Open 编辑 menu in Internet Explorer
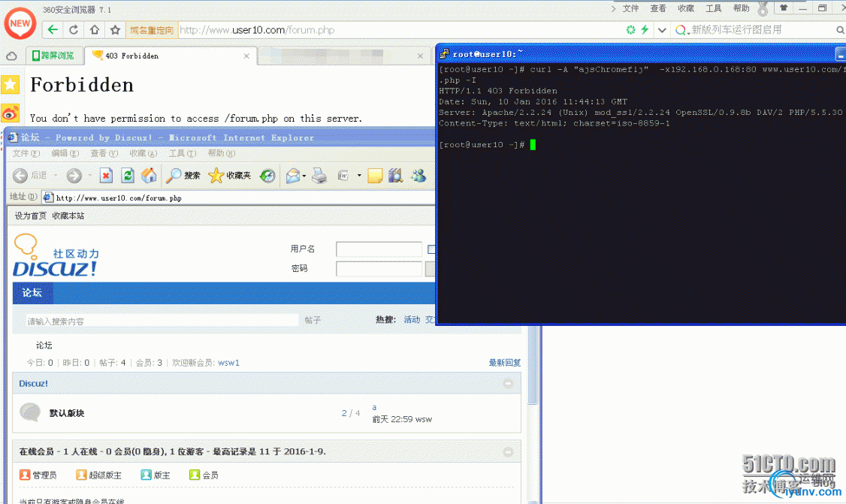The height and width of the screenshot is (504, 846). tap(65, 153)
